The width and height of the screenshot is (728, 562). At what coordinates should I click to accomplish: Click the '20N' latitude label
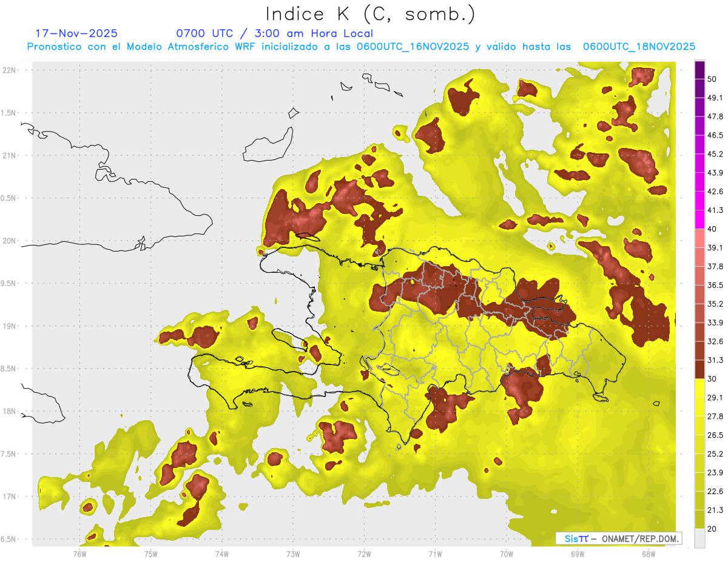click(x=9, y=241)
